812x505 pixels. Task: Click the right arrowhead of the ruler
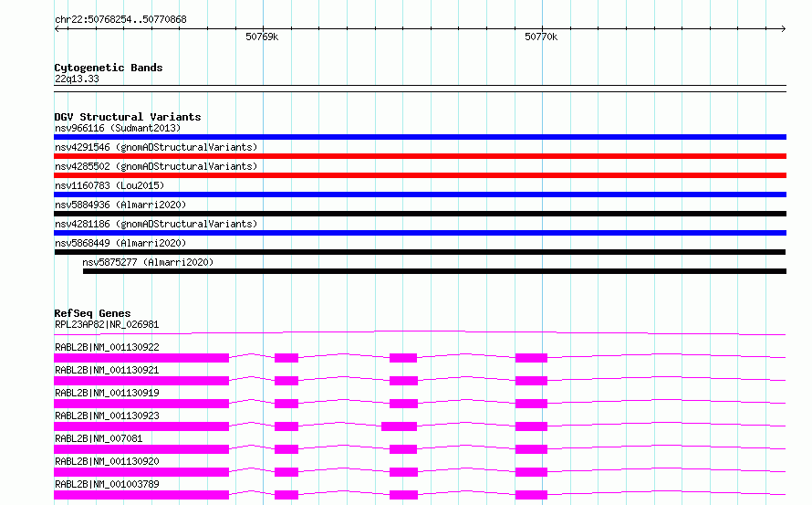tap(784, 29)
